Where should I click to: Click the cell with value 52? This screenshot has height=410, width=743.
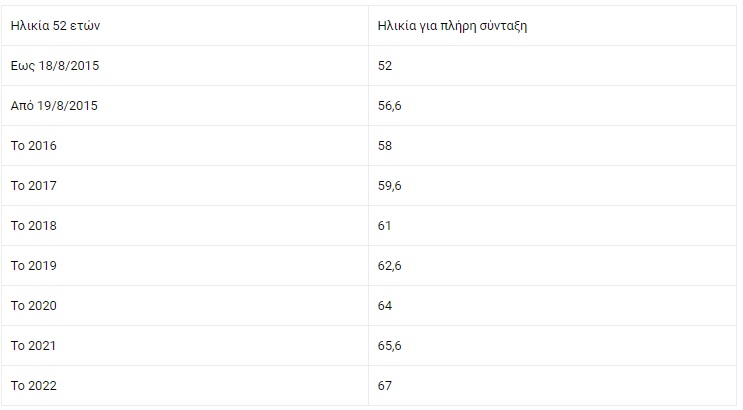385,65
